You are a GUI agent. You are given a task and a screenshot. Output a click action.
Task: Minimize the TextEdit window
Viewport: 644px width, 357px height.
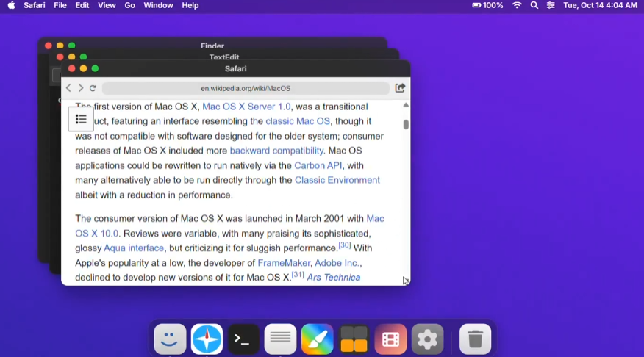click(71, 57)
